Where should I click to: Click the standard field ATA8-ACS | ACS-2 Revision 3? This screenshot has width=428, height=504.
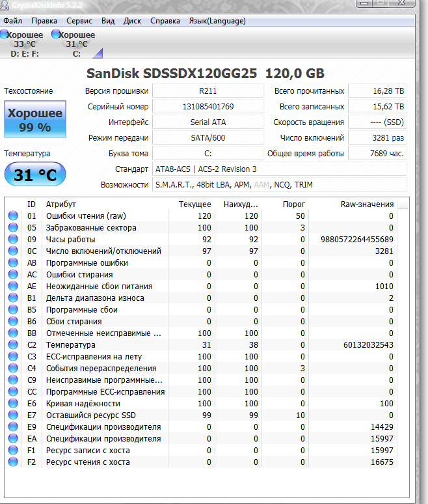[280, 169]
